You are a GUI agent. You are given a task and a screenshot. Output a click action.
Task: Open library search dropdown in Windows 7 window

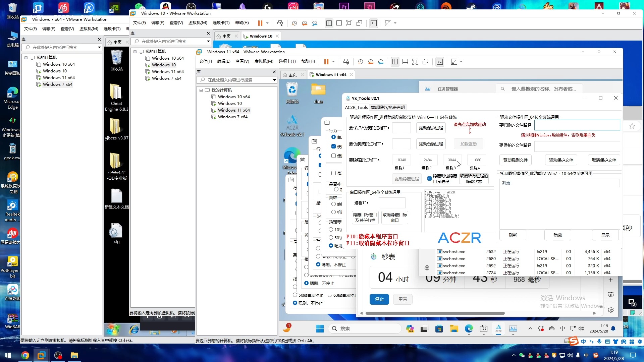pyautogui.click(x=99, y=48)
